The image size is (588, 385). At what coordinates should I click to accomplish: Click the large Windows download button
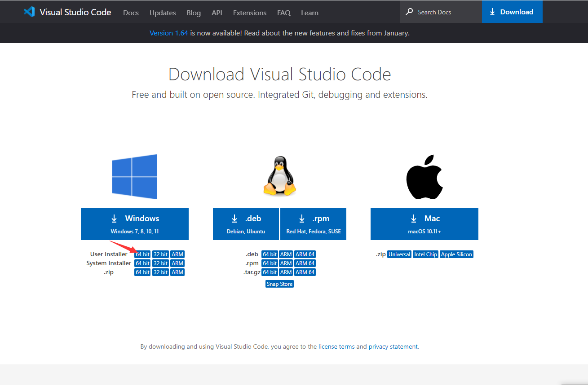tap(135, 224)
